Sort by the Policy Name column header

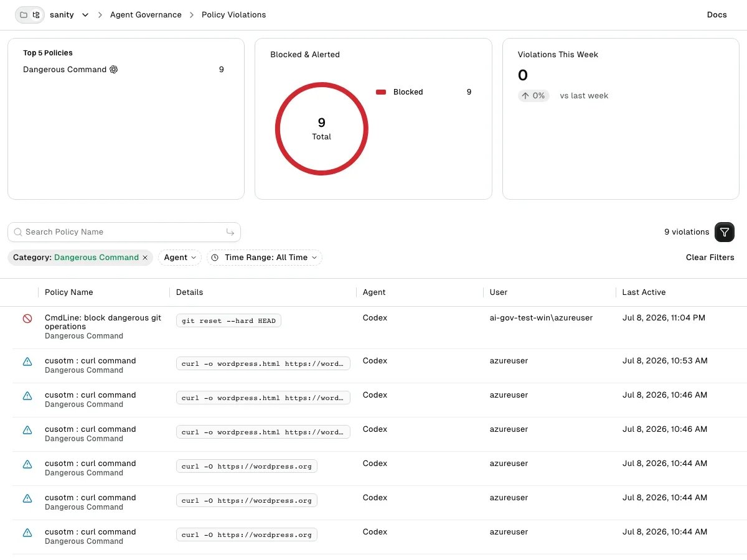pos(68,292)
